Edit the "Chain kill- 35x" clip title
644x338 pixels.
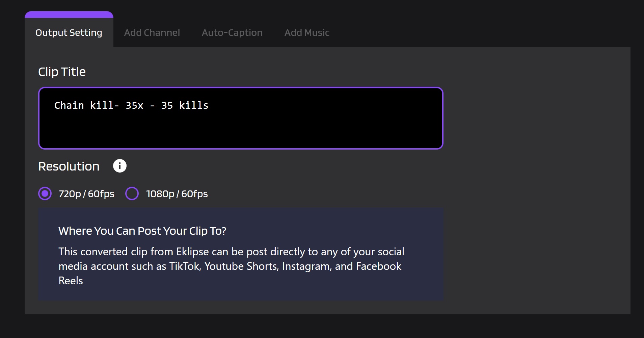coord(131,105)
